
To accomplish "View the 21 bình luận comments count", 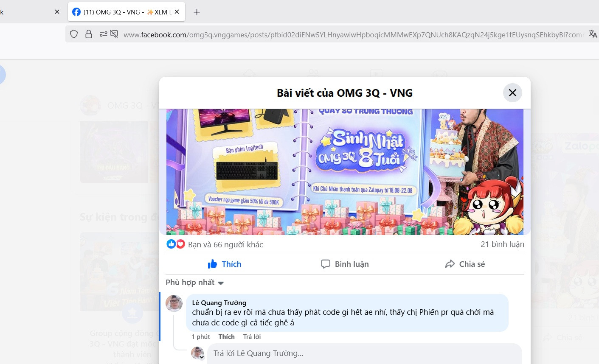I will coord(502,244).
